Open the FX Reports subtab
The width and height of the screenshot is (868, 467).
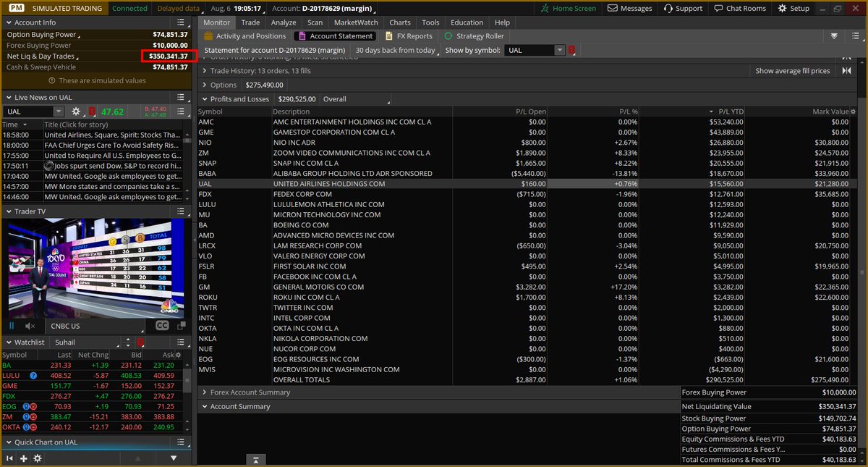pos(409,36)
